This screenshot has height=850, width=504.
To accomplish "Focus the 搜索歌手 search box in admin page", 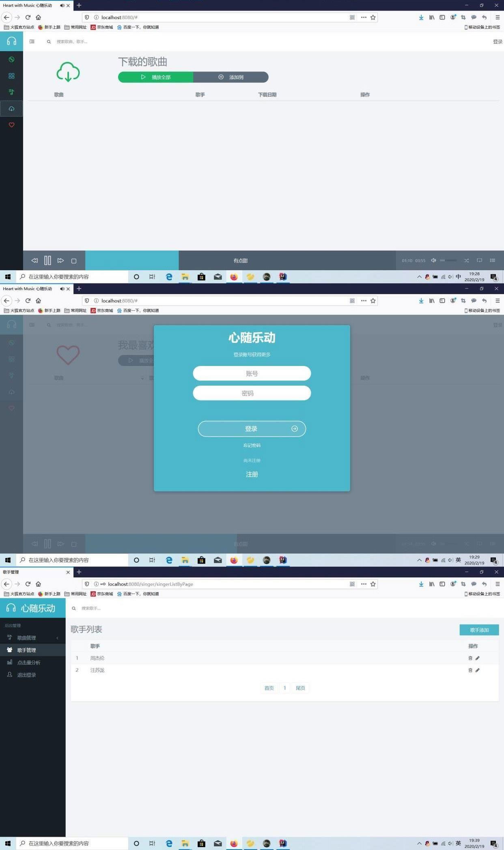I will (91, 608).
